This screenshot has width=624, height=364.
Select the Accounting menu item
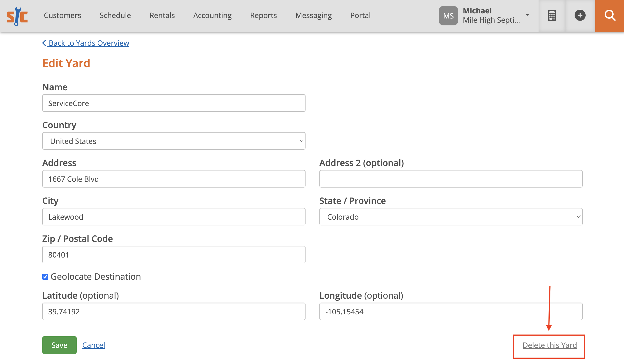click(x=212, y=15)
